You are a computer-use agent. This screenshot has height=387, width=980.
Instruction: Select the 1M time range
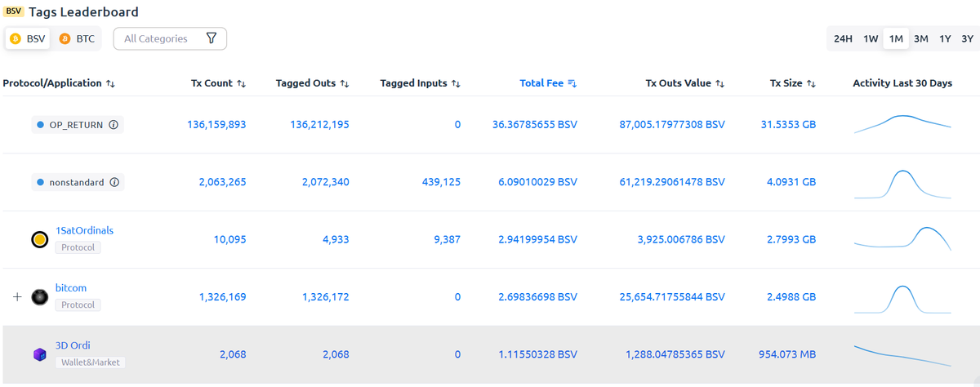point(896,38)
